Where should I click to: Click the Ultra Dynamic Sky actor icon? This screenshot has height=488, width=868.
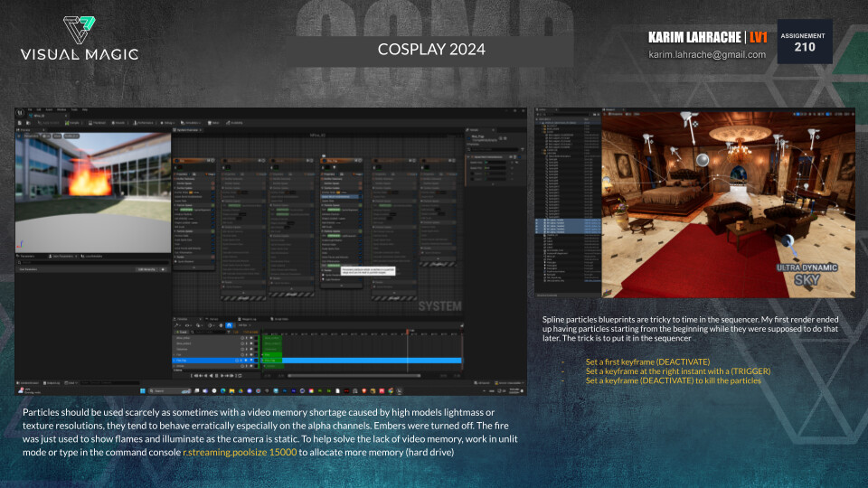pos(807,274)
